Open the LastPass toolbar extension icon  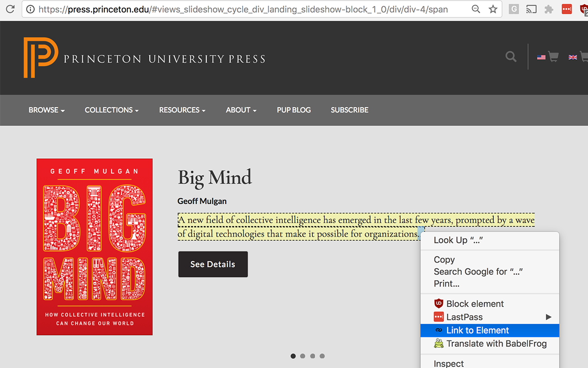coord(567,9)
